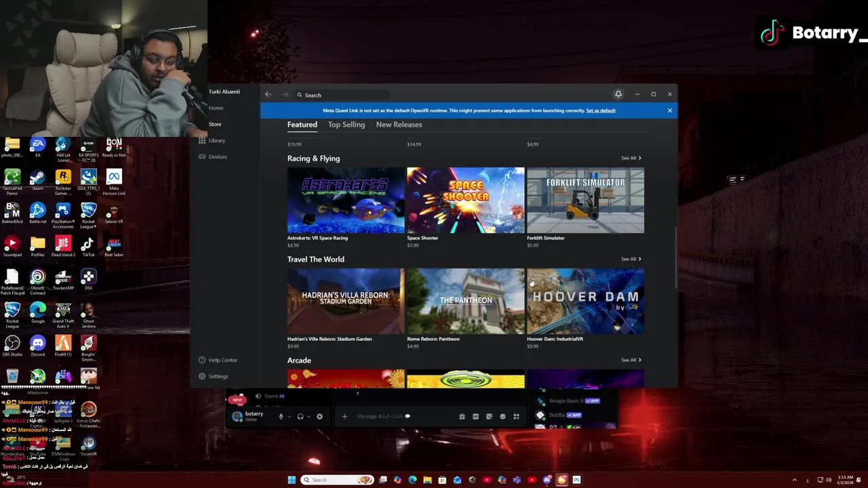868x488 pixels.
Task: Open the Discord apps launcher icon
Action: point(516,416)
